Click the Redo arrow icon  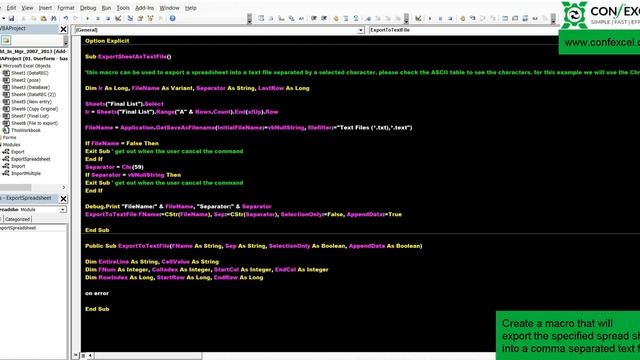coord(76,18)
